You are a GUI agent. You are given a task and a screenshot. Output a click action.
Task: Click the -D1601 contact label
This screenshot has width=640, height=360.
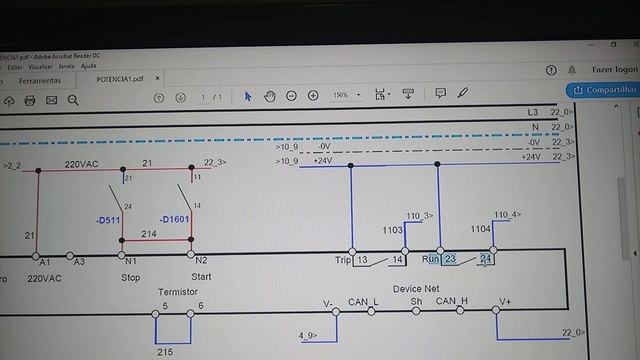pos(174,220)
